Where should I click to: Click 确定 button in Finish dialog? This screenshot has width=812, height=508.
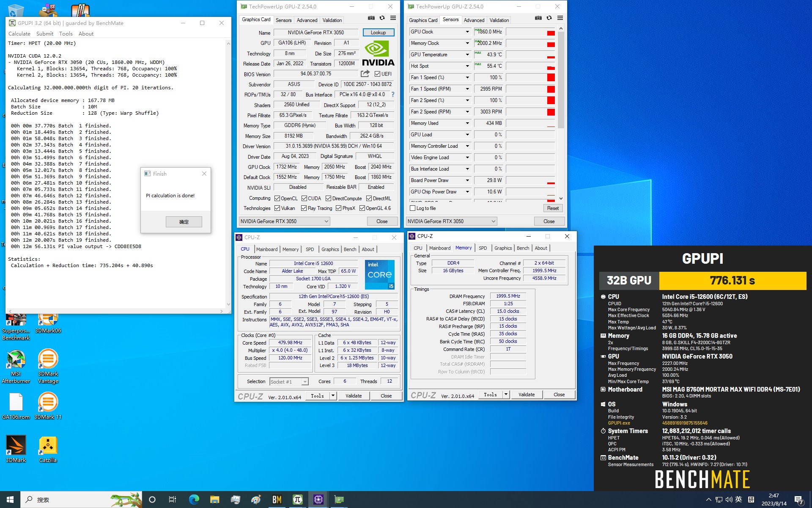[x=184, y=222]
